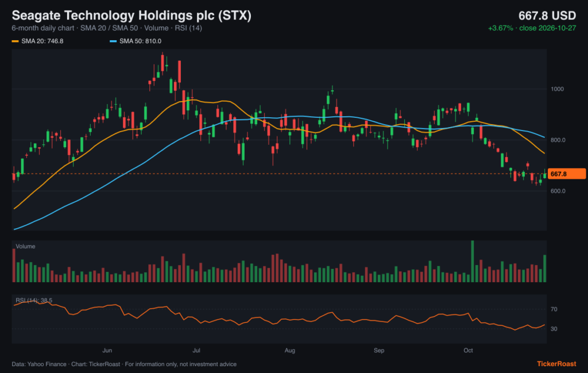
Task: Click the Sep date axis label
Action: click(379, 351)
